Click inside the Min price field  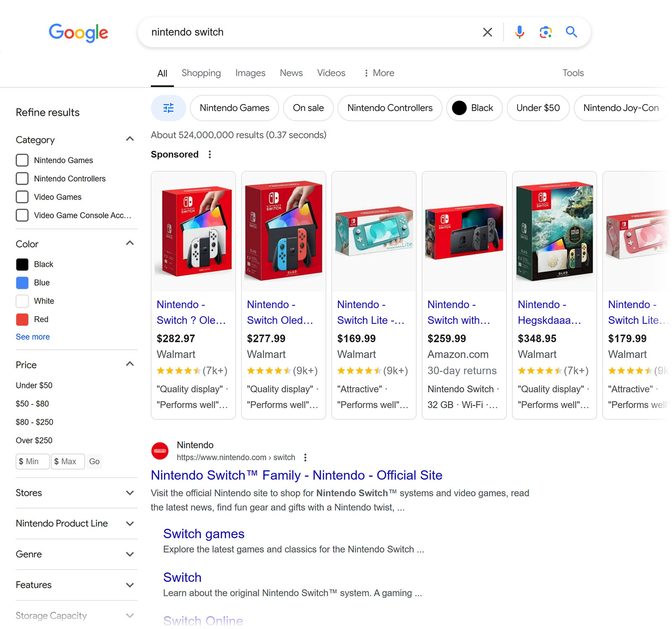pos(32,461)
